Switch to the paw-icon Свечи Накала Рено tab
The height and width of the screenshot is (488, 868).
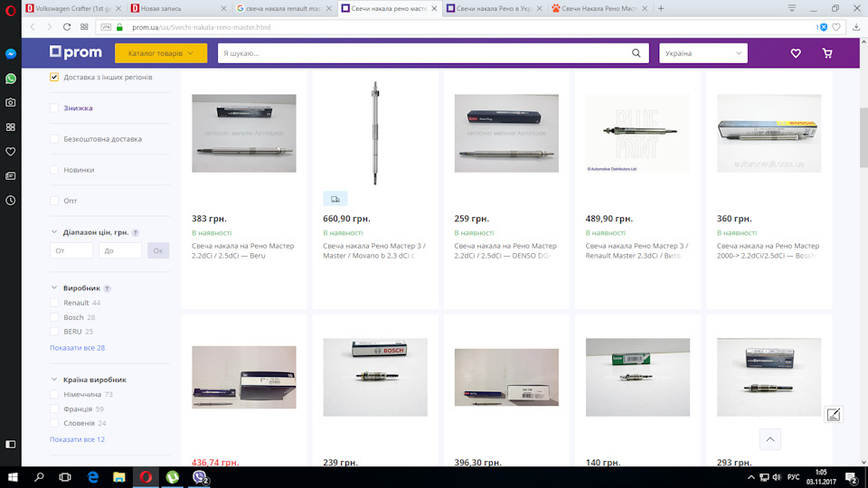pyautogui.click(x=599, y=8)
